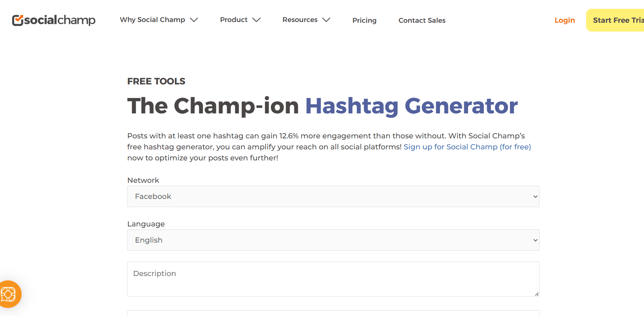Click the English language field
644x316 pixels.
[333, 240]
